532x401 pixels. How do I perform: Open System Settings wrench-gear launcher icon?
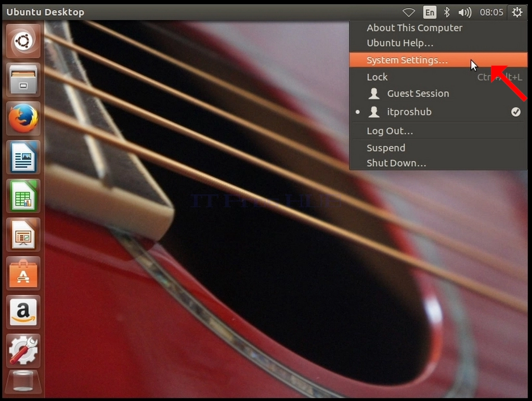click(23, 351)
